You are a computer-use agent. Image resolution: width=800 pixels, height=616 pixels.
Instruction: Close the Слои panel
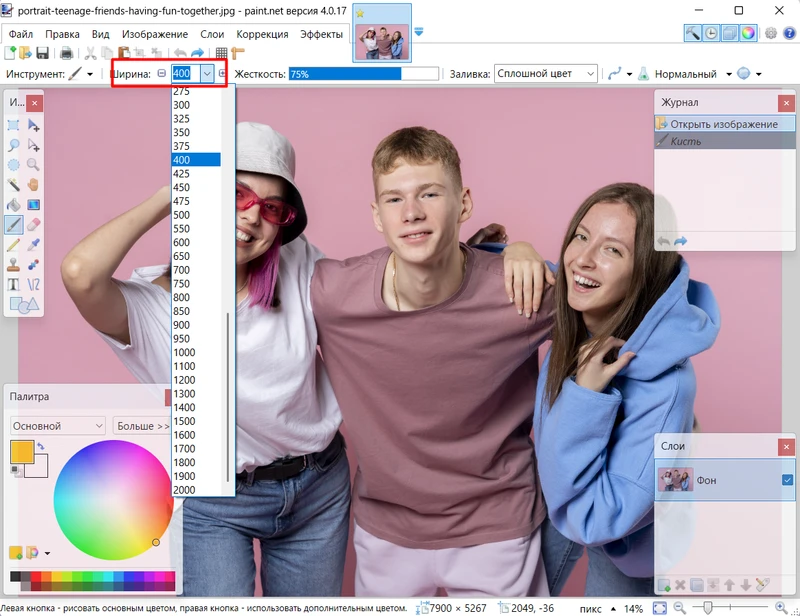[x=786, y=447]
